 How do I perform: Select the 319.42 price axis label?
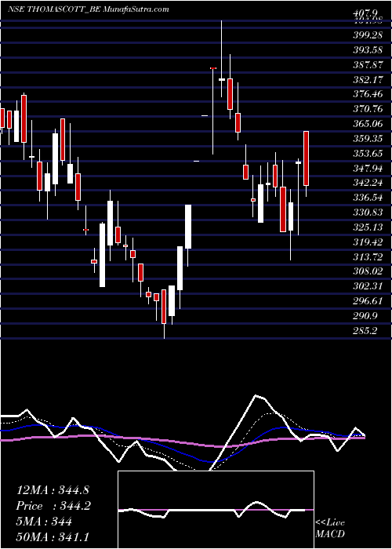pos(368,242)
